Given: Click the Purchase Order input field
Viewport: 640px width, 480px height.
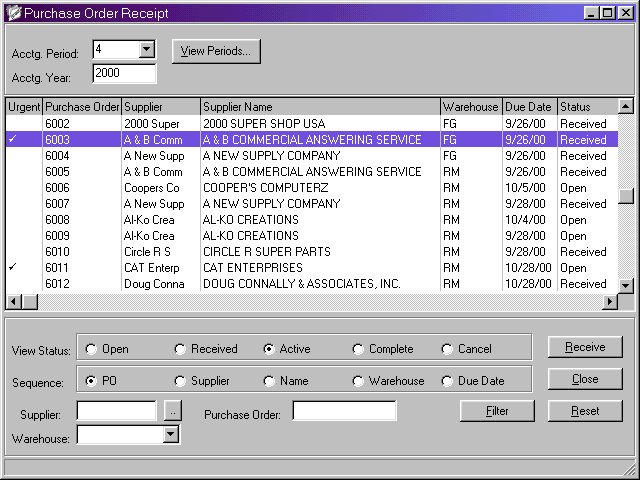Looking at the screenshot, I should point(344,411).
